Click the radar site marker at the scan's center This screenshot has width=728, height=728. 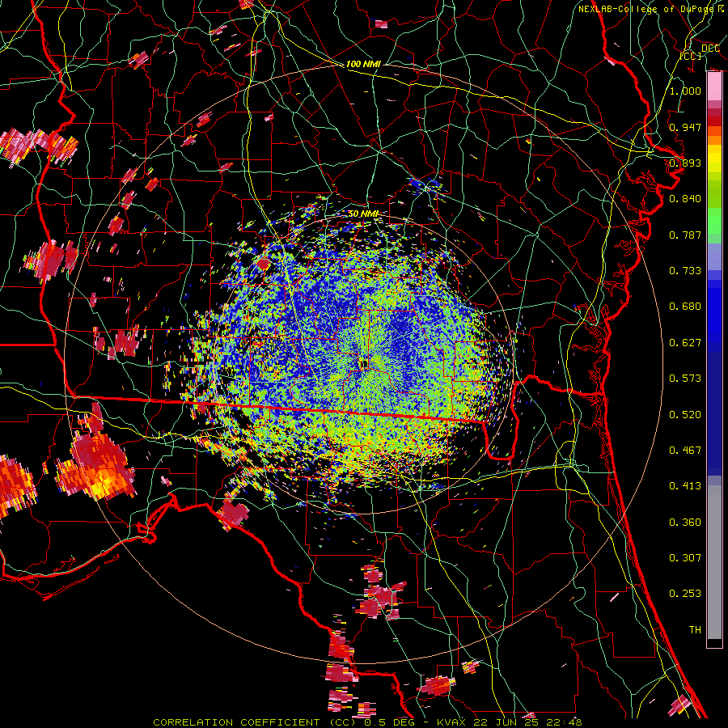click(363, 363)
